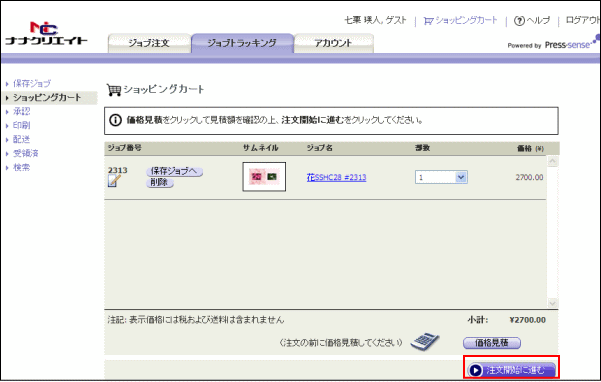This screenshot has height=382, width=601.
Task: Open 配送 in the sidebar
Action: click(x=21, y=139)
